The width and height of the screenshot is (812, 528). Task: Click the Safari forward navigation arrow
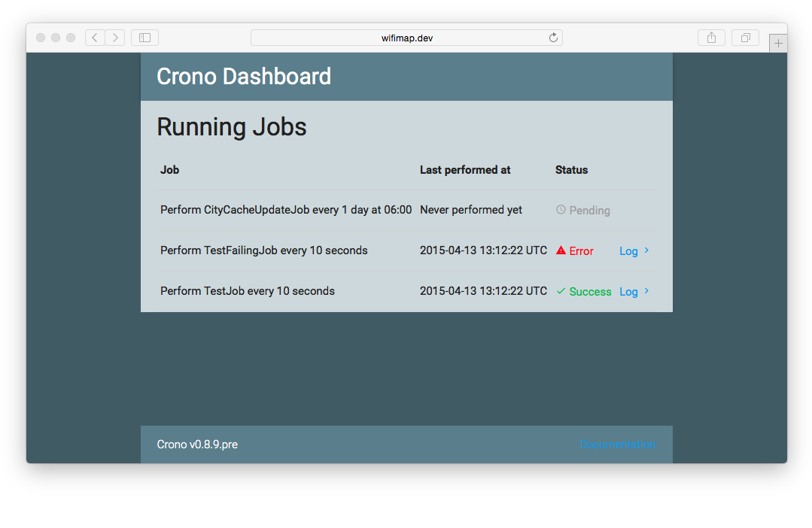tap(115, 38)
